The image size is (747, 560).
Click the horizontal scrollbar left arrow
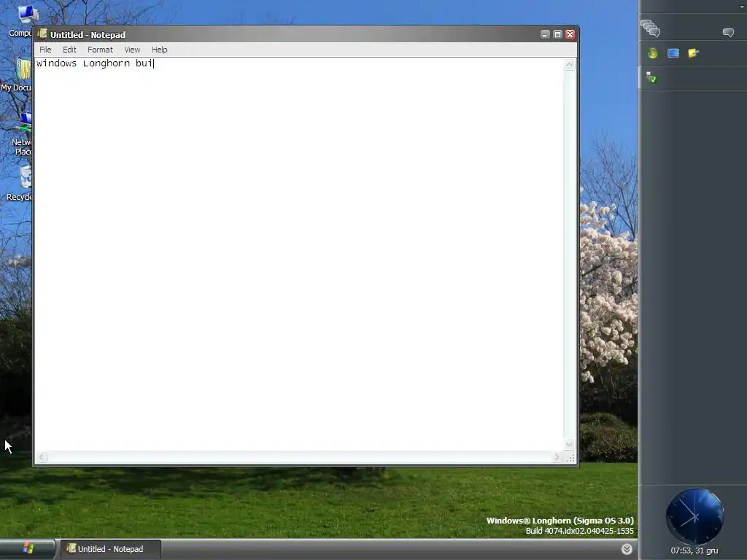coord(42,457)
